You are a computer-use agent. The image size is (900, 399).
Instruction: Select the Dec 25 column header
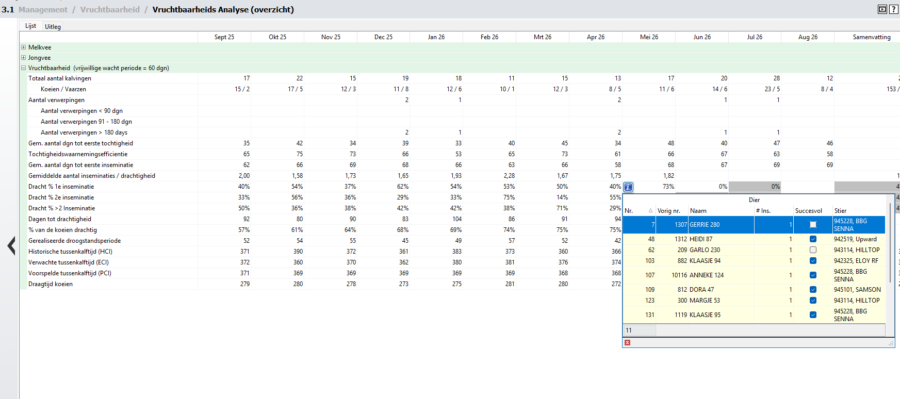[383, 37]
